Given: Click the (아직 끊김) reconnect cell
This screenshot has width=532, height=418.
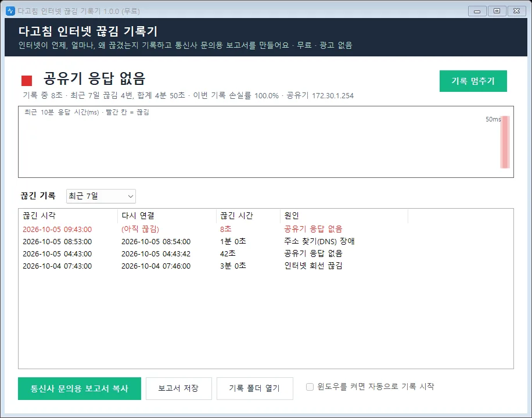Looking at the screenshot, I should click(140, 229).
